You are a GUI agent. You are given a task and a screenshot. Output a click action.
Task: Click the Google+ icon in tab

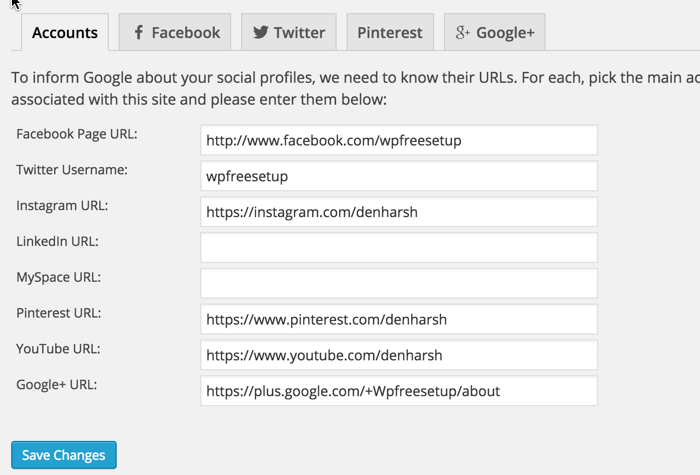[x=462, y=32]
